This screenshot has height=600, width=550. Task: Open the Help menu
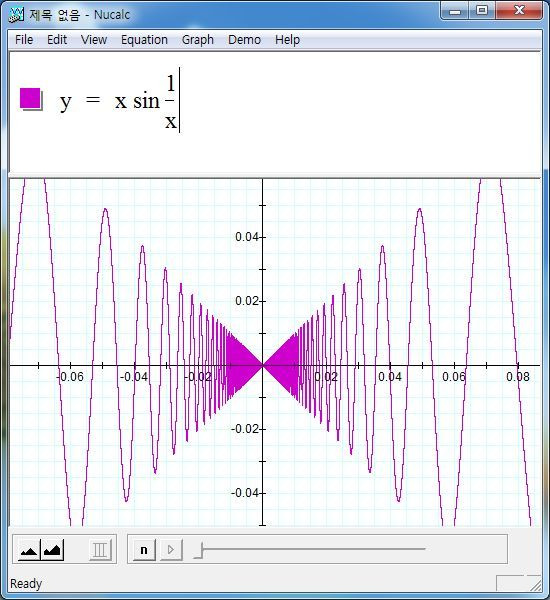287,39
